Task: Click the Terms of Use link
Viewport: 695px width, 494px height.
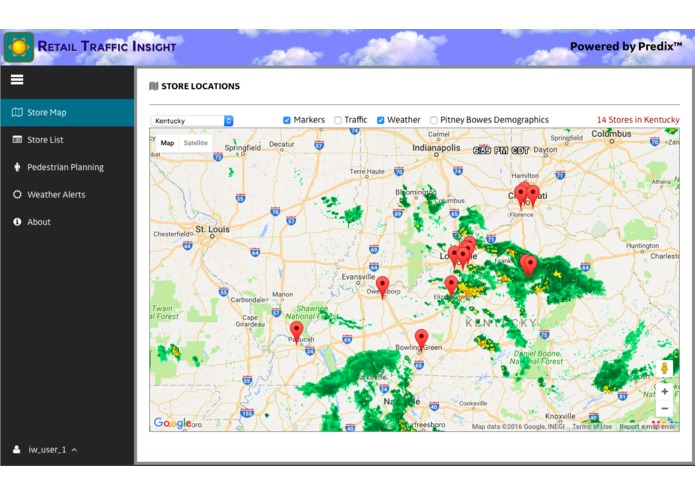Action: click(592, 427)
